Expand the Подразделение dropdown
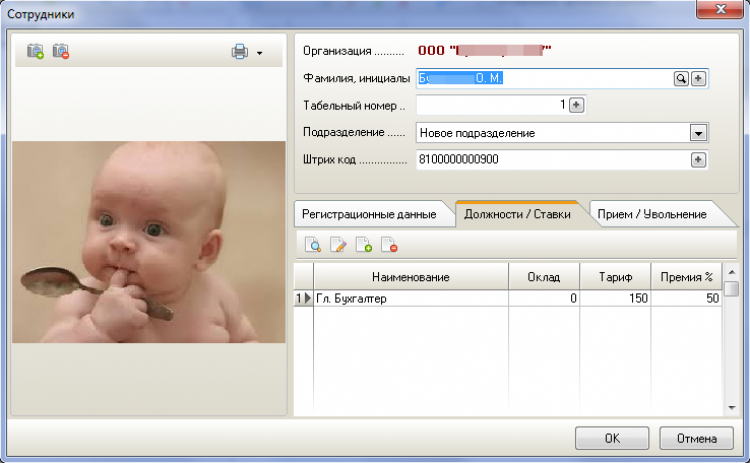 coord(698,133)
